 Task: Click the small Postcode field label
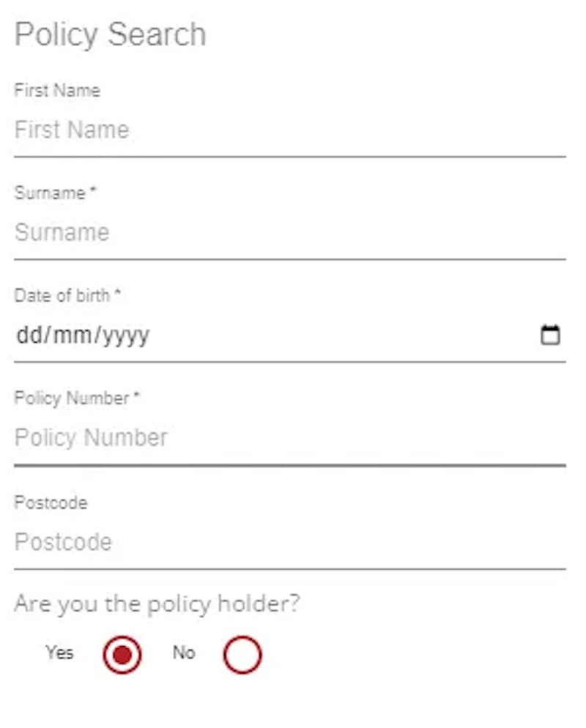coord(51,503)
